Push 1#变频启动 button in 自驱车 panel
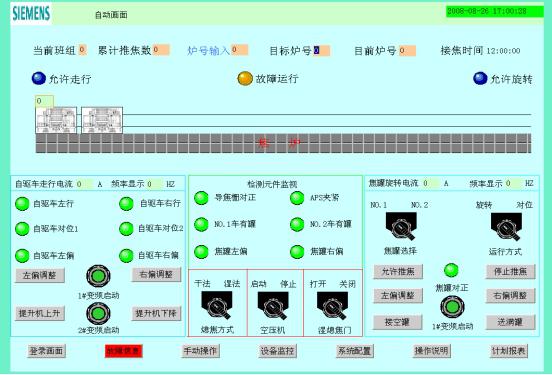This screenshot has height=375, width=552. point(98,276)
